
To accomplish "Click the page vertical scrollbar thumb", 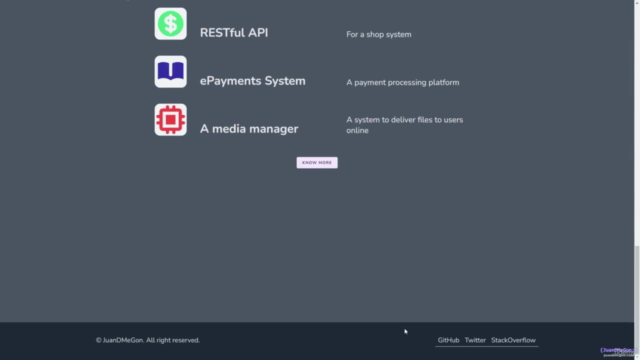I will point(637,300).
